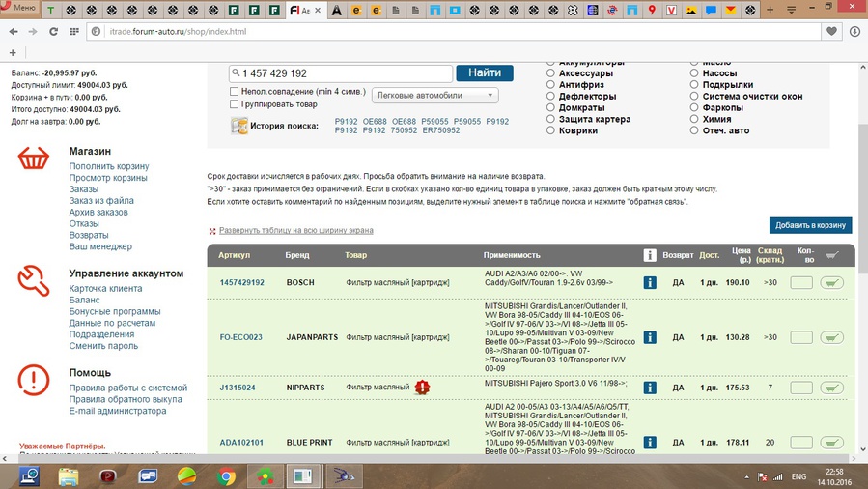
Task: Click the info icon in the BLUE PRINT row
Action: [x=650, y=443]
